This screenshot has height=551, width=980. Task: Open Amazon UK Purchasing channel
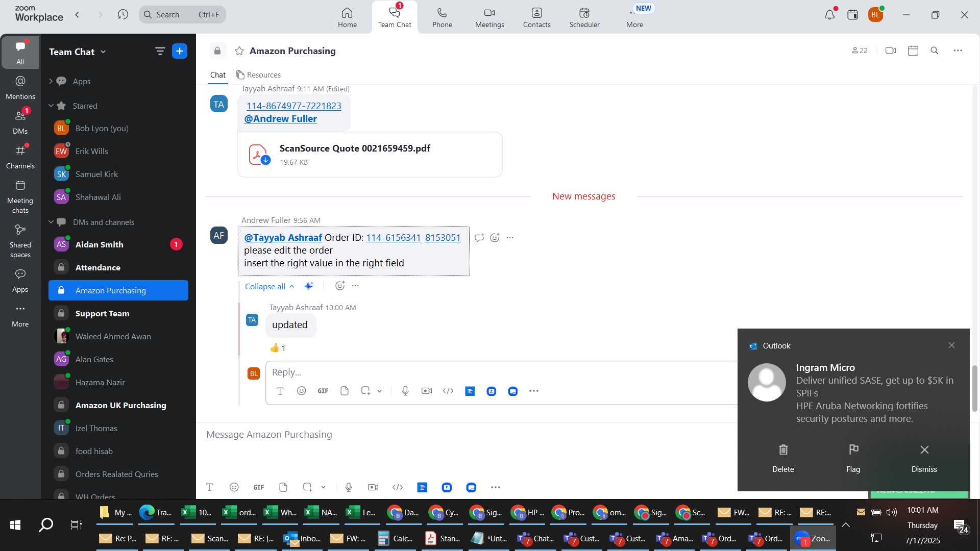pyautogui.click(x=118, y=405)
